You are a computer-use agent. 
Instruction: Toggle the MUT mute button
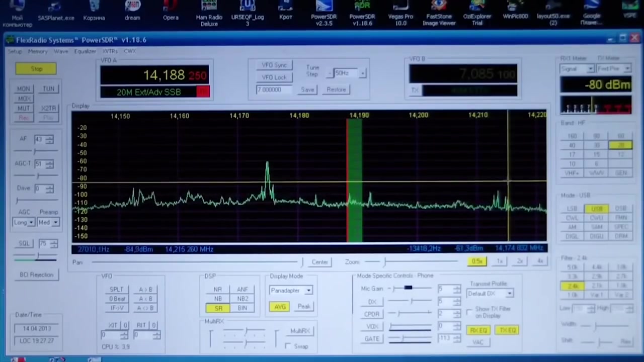tap(24, 108)
